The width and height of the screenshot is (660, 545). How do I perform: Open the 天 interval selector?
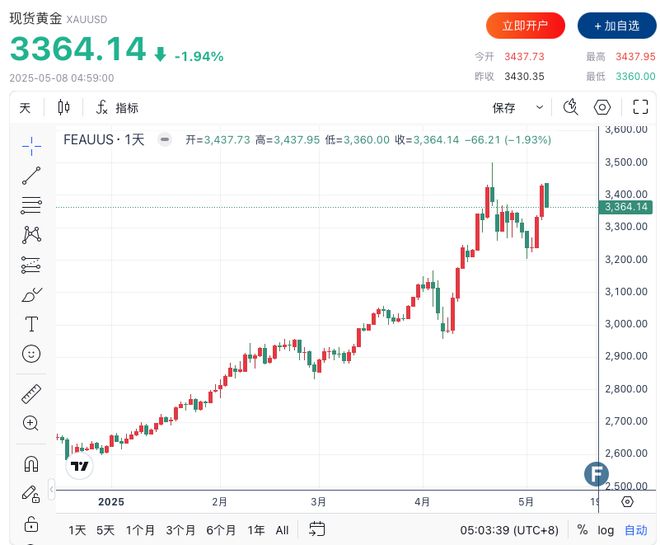click(25, 108)
